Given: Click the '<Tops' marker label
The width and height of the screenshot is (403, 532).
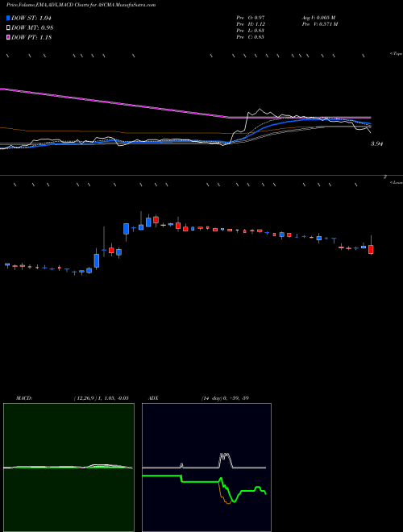Looking at the screenshot, I should coord(396,54).
